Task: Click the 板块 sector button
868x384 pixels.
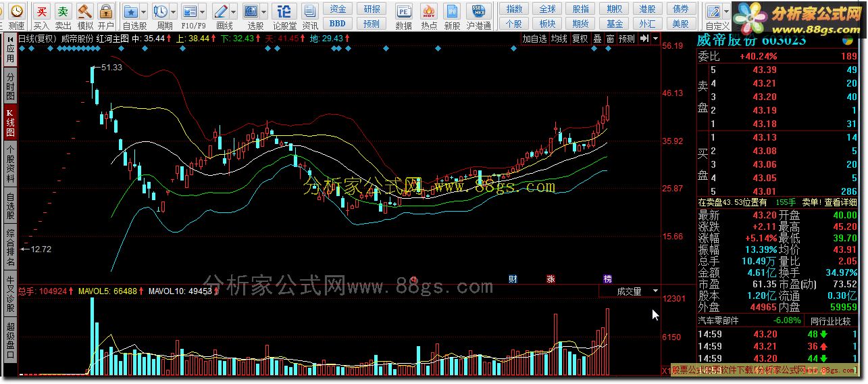Action: click(547, 24)
